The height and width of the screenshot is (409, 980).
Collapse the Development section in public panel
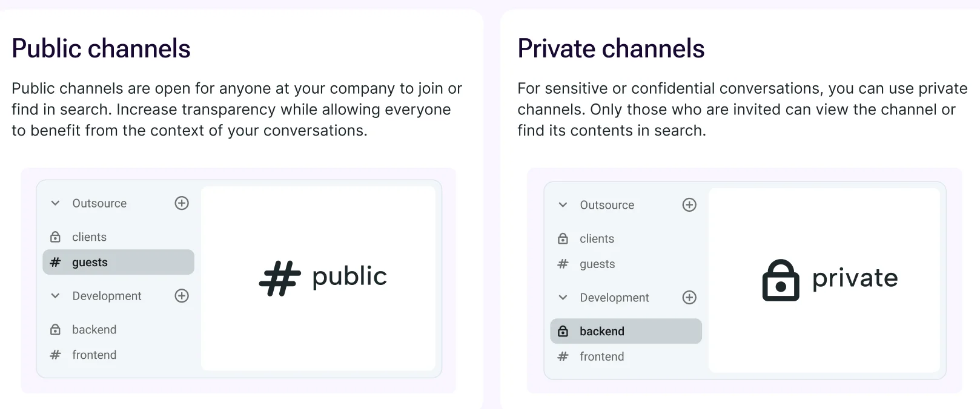click(55, 296)
